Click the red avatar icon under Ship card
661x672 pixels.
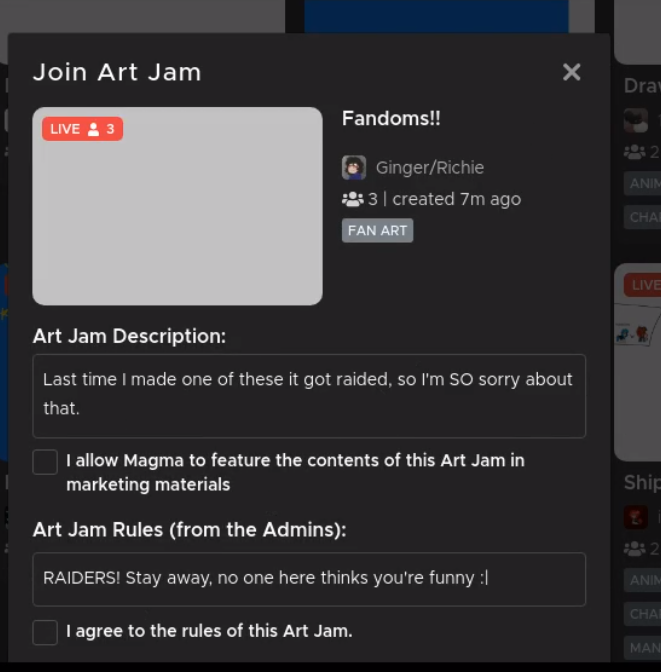635,517
